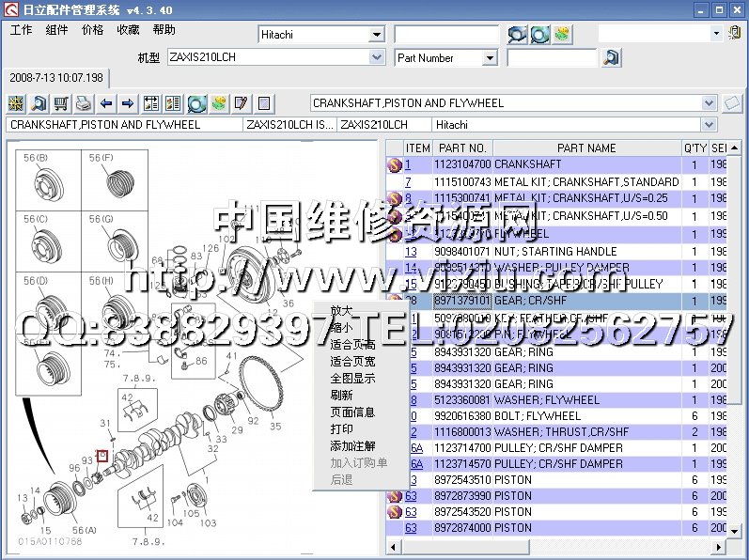
Task: Choose 刷新 in the context menu
Action: click(341, 396)
